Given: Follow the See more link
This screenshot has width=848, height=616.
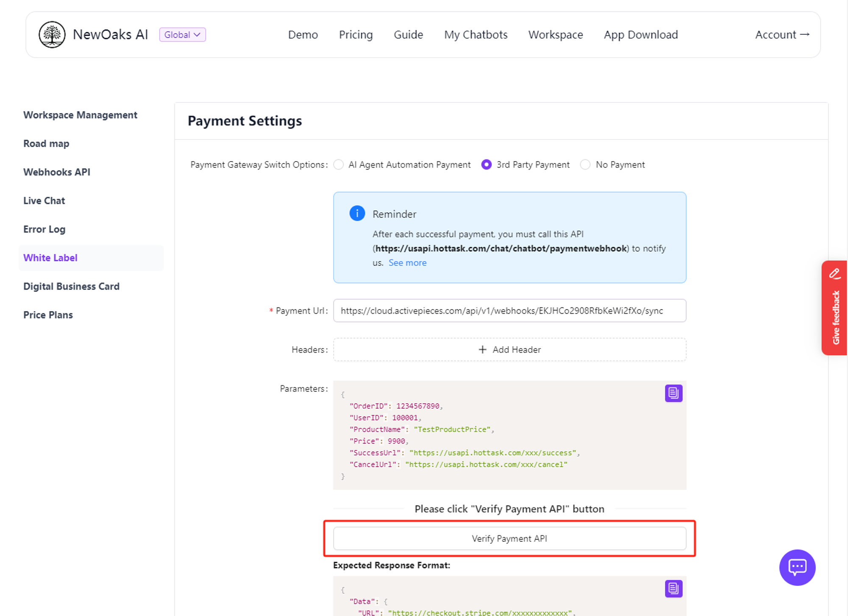Looking at the screenshot, I should point(407,263).
